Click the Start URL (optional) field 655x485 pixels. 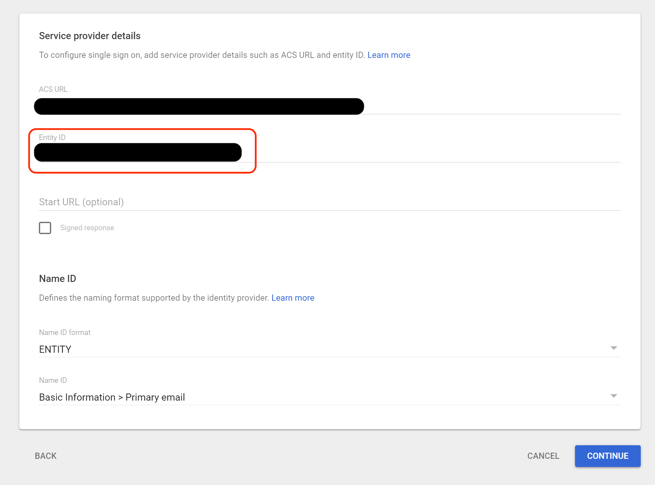point(328,202)
